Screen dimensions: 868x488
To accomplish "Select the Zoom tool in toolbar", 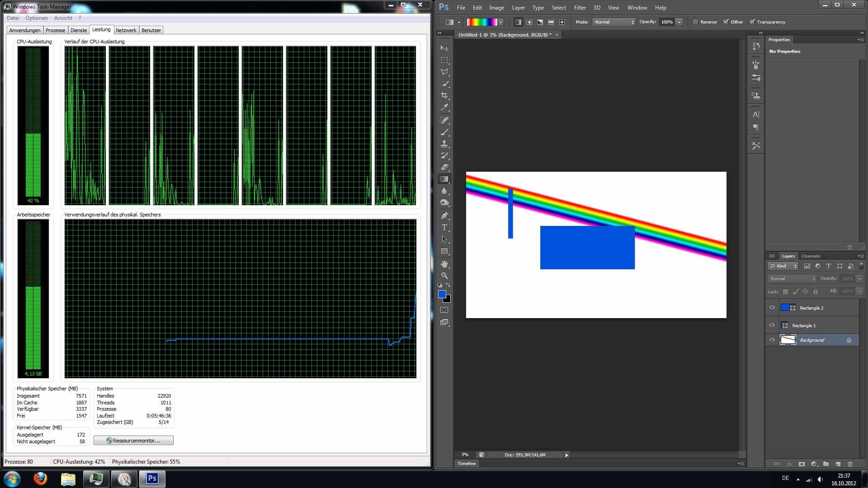I will (x=444, y=276).
